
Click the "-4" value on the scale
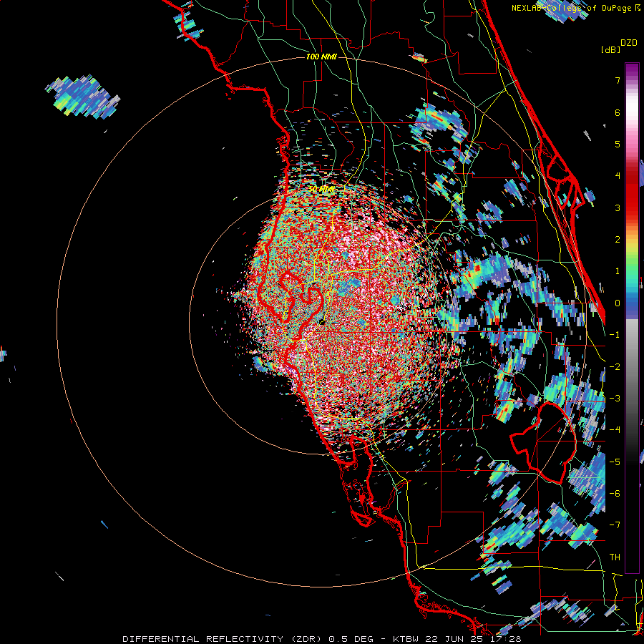(615, 430)
